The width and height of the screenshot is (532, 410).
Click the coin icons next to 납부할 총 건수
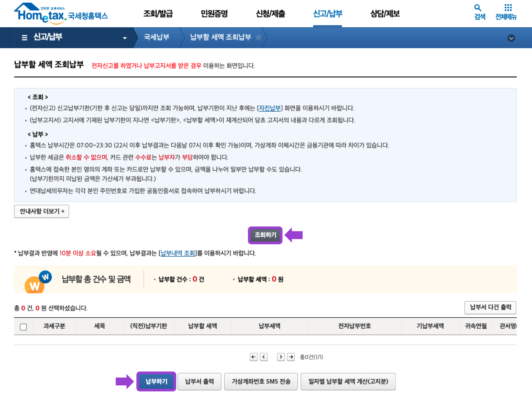tap(38, 282)
